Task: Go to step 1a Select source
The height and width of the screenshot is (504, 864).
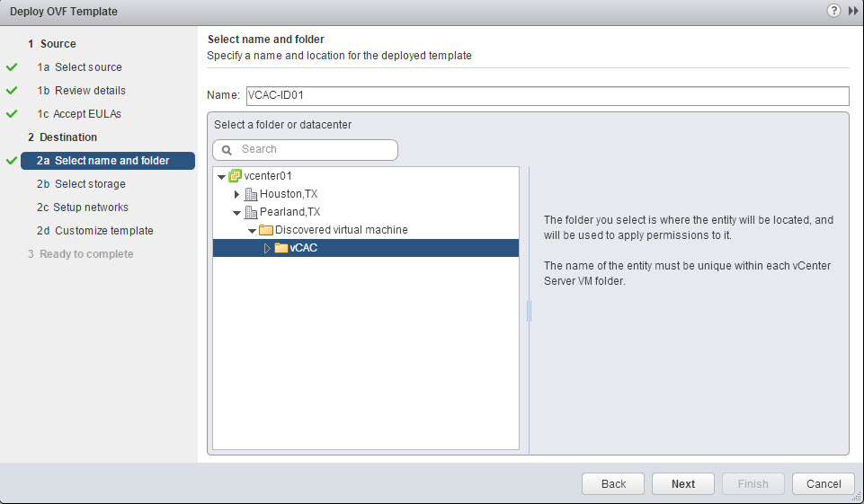Action: click(x=88, y=67)
